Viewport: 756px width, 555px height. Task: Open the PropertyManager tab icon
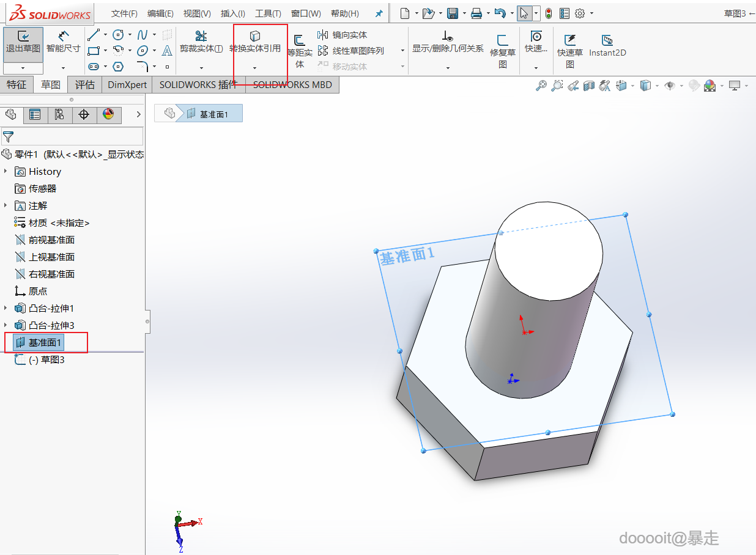coord(35,115)
